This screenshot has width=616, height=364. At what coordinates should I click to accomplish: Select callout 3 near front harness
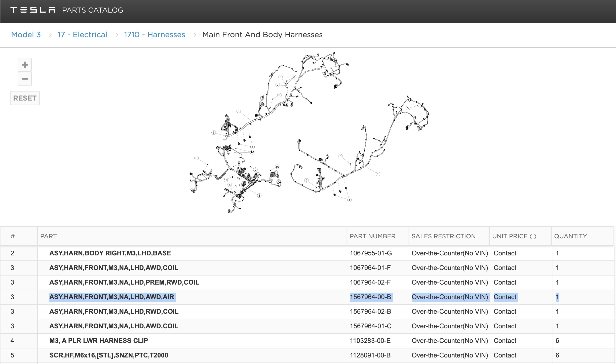coord(259,196)
